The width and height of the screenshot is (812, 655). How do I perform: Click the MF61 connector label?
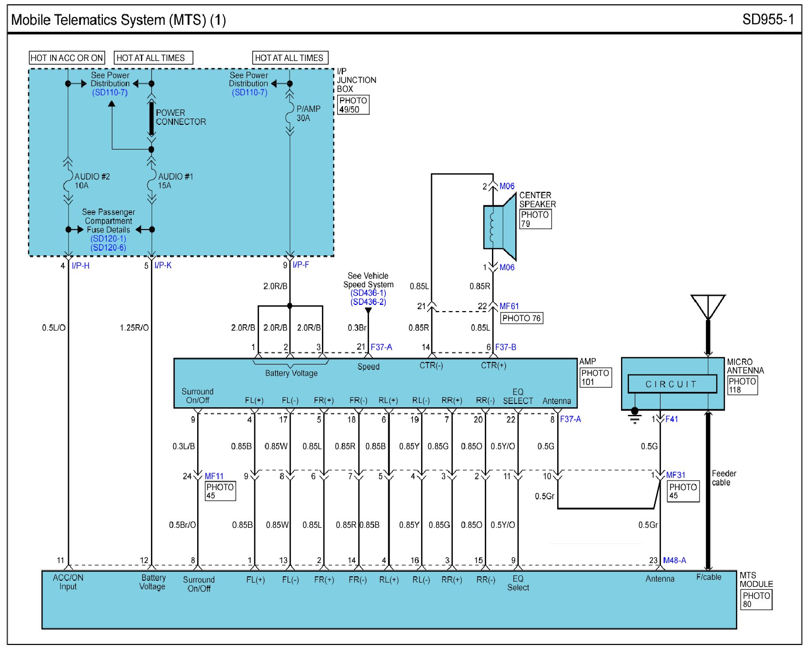pyautogui.click(x=509, y=306)
